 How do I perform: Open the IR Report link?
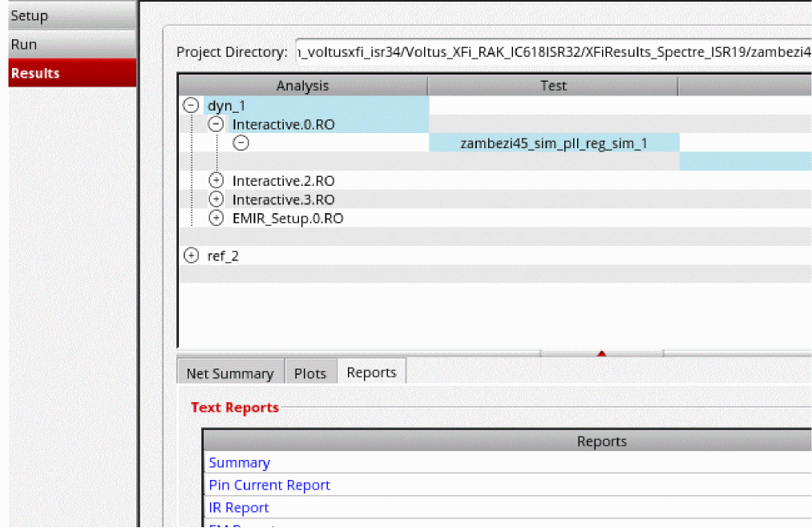(x=239, y=507)
